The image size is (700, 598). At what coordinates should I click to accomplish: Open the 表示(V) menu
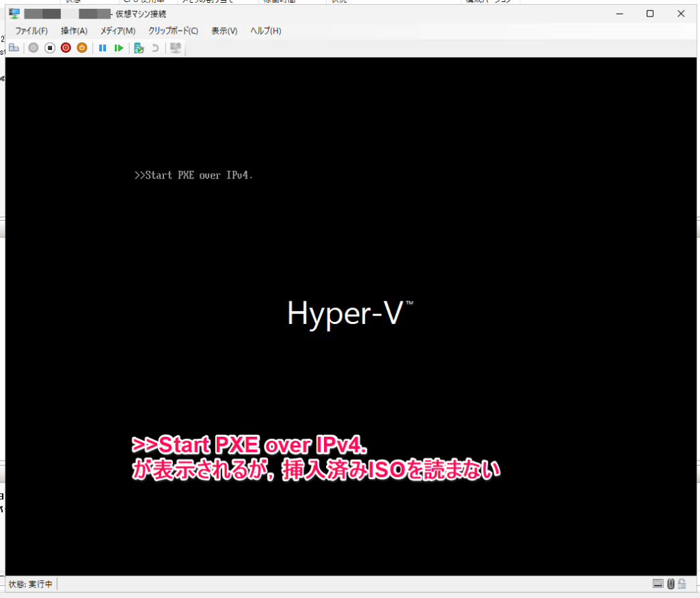[224, 31]
